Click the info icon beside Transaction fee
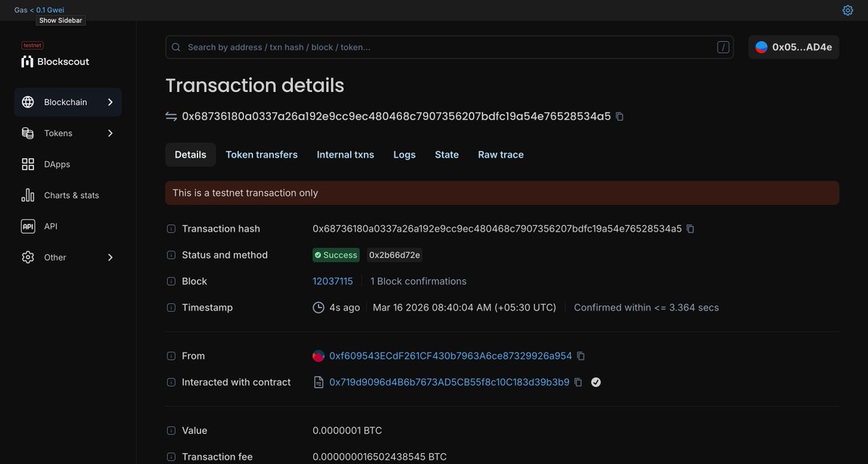This screenshot has height=464, width=868. (171, 457)
